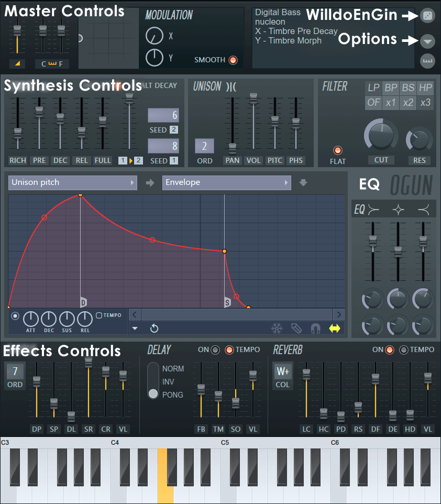Click the FLAT filter button
Viewport: 441px width, 504px height.
[x=337, y=149]
